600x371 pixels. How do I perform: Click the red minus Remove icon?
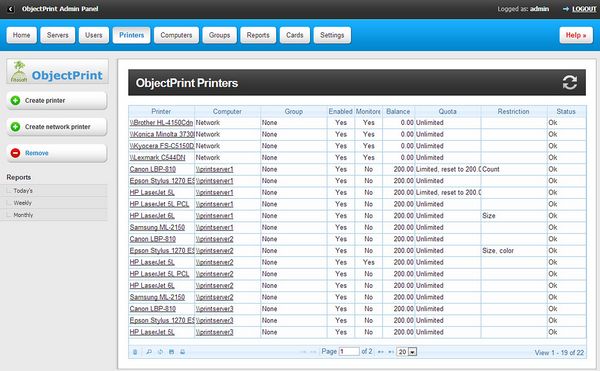coord(15,153)
